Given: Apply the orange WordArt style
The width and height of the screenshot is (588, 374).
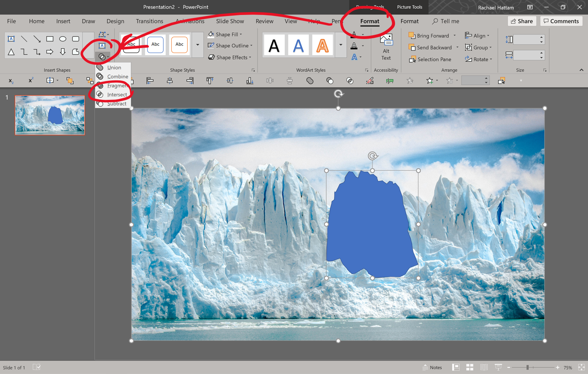Looking at the screenshot, I should (322, 45).
